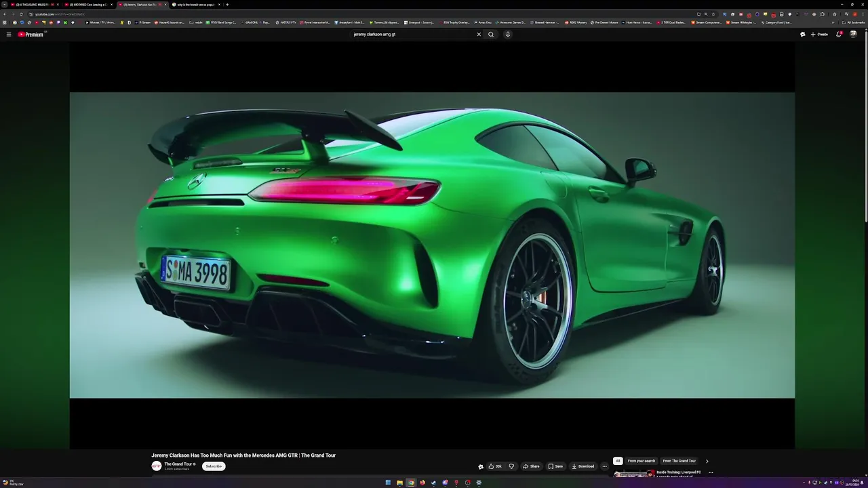The image size is (868, 488).
Task: Open options for Inside Training video
Action: click(711, 472)
